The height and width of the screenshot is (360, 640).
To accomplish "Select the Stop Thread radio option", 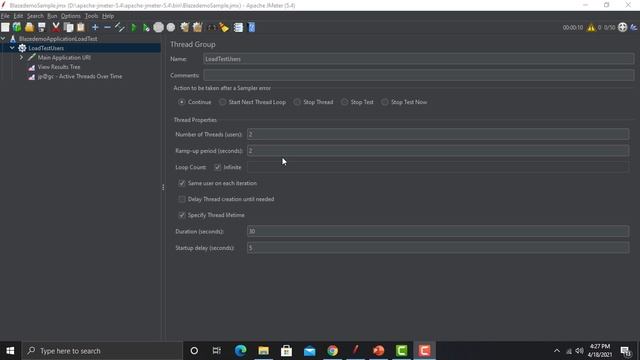I will coord(297,102).
